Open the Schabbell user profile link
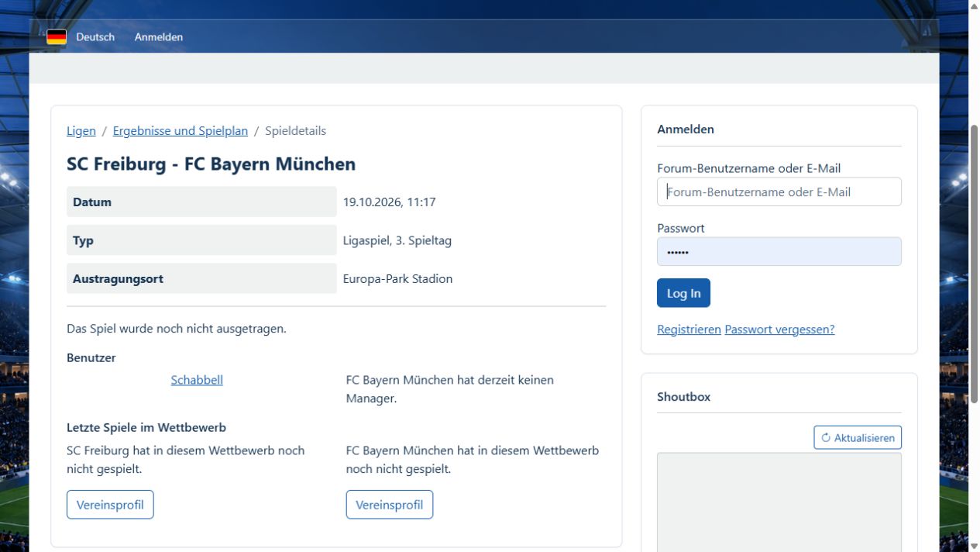 (197, 380)
